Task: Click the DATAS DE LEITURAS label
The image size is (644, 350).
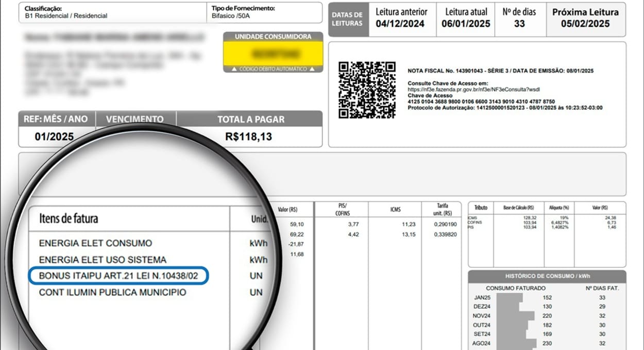Action: 347,19
